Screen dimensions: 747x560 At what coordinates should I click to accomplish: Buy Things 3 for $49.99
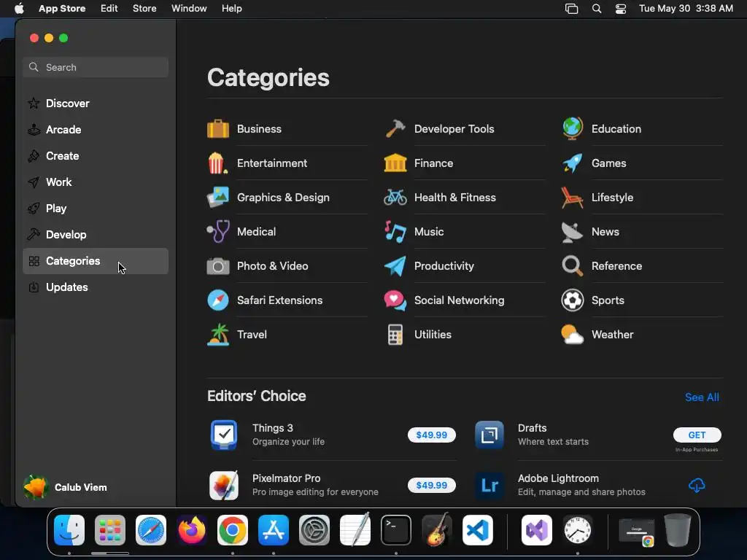(432, 435)
